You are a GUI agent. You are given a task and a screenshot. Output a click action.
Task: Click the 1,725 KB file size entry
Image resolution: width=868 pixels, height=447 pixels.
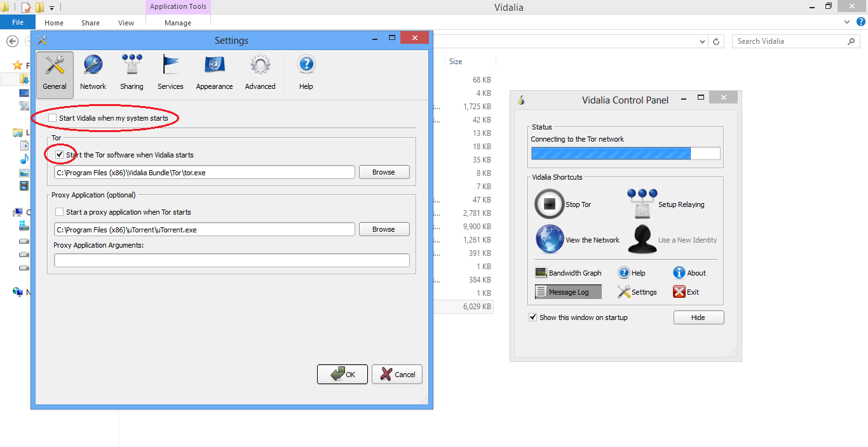477,107
